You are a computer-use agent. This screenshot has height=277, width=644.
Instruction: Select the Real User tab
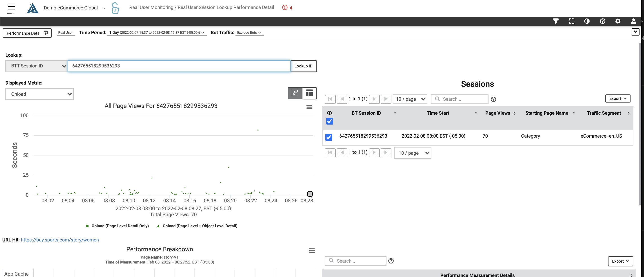(65, 32)
